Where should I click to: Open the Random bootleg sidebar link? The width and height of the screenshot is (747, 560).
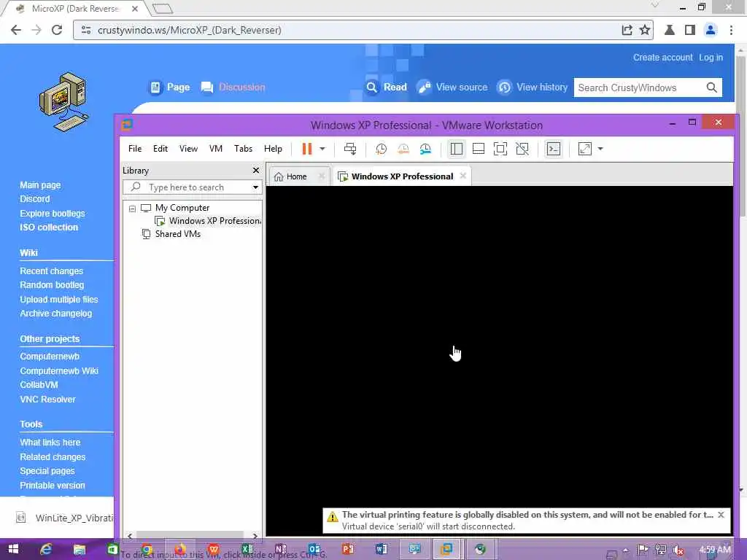click(x=52, y=285)
